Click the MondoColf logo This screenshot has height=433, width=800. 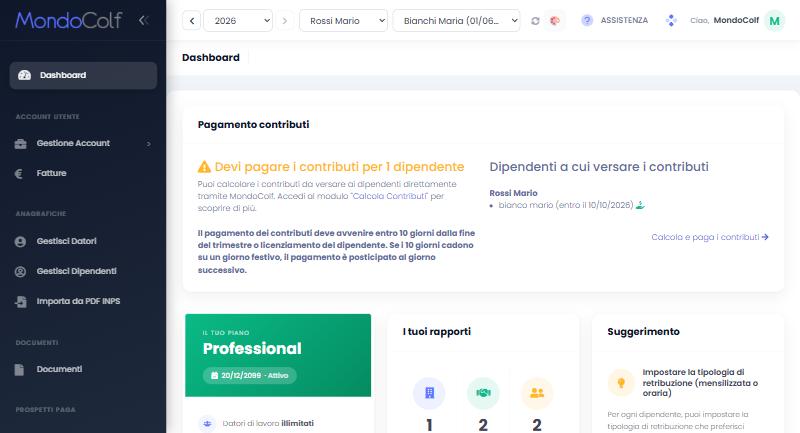pyautogui.click(x=68, y=20)
